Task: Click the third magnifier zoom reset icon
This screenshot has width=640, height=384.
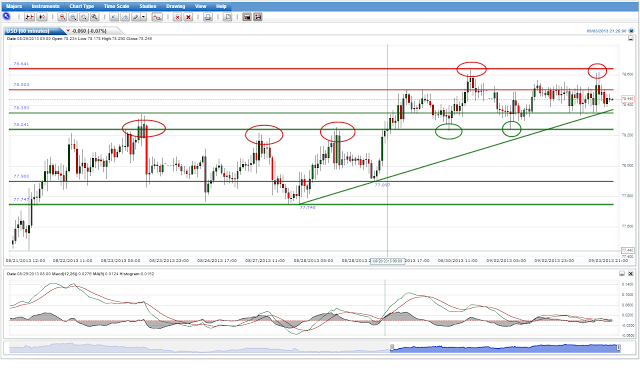Action: tap(84, 17)
